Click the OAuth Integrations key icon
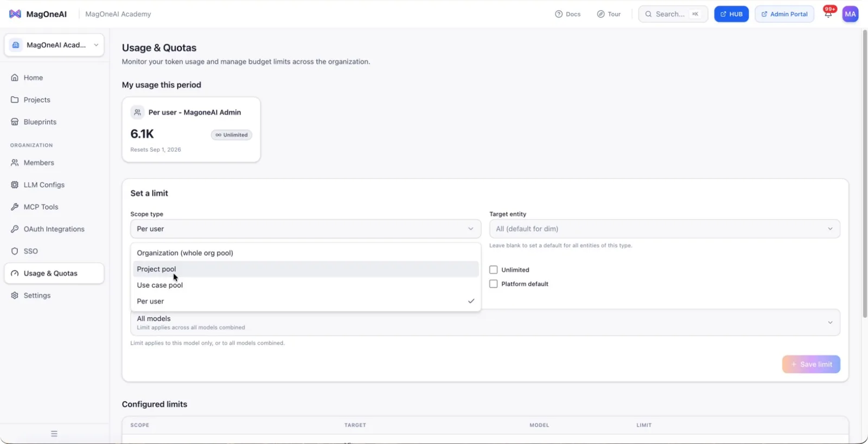Viewport: 868px width, 444px height. pyautogui.click(x=15, y=229)
